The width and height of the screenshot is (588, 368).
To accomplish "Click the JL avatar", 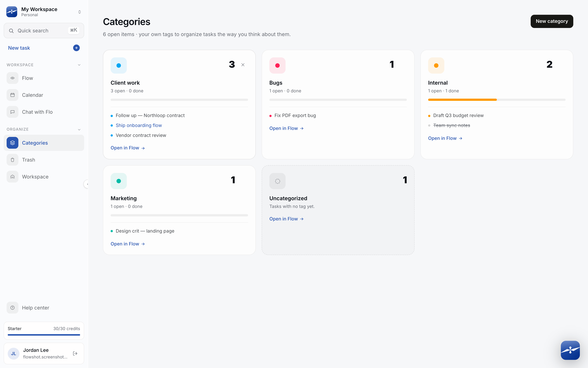I will click(14, 354).
